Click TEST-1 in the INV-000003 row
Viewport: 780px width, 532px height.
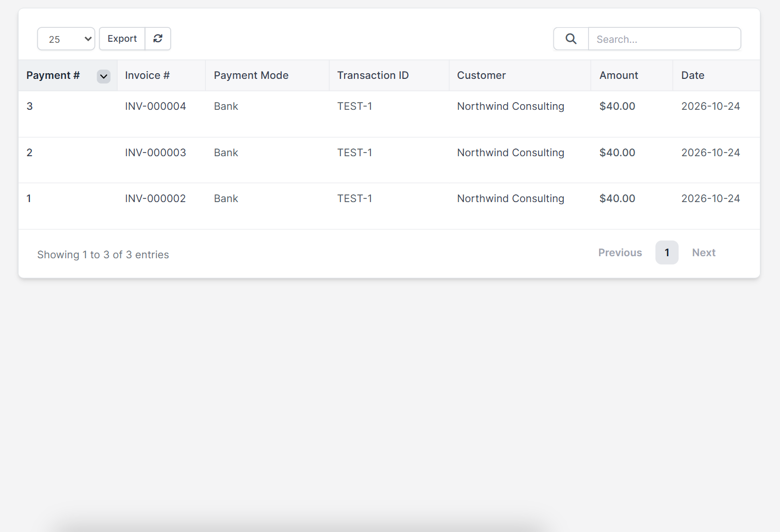tap(354, 153)
